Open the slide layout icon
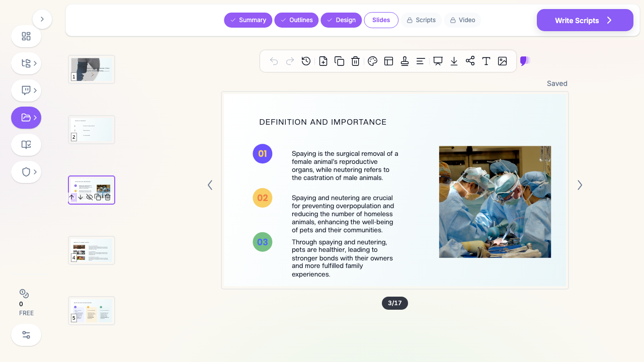Screen dimensions: 644x362 [388, 61]
